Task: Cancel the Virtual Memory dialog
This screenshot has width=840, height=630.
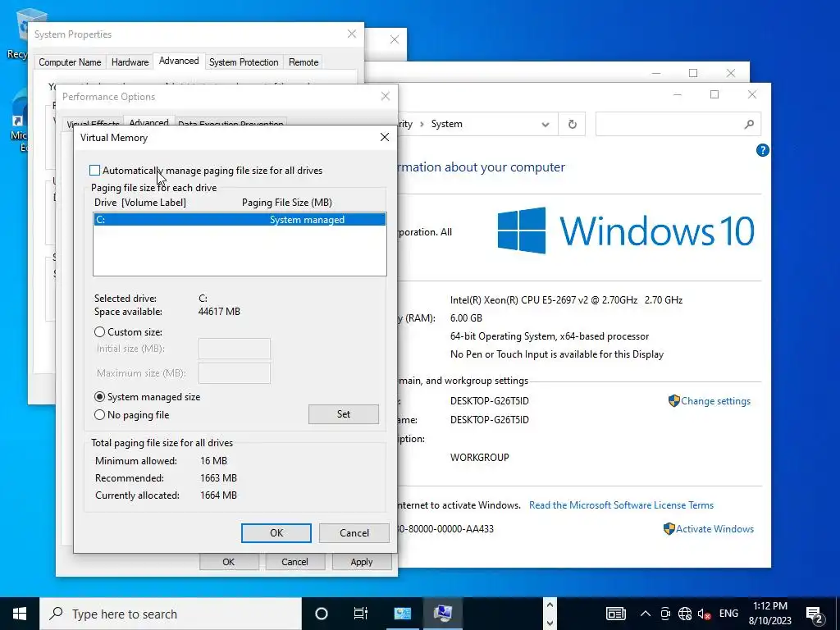Action: 354,533
